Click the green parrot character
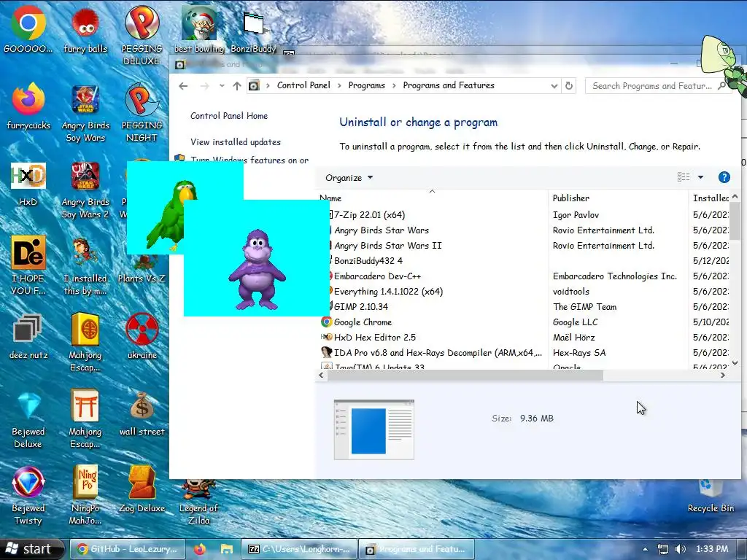747x560 pixels. (x=171, y=214)
